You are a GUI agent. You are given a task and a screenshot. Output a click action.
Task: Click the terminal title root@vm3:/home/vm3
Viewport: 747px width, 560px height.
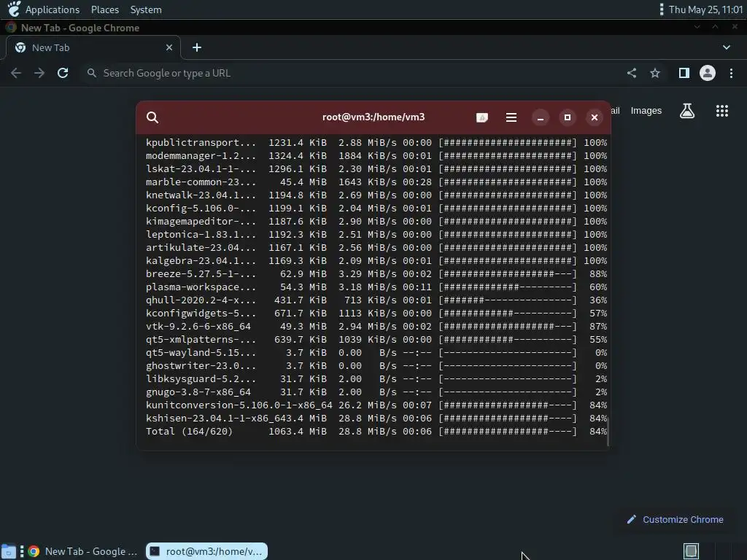373,117
